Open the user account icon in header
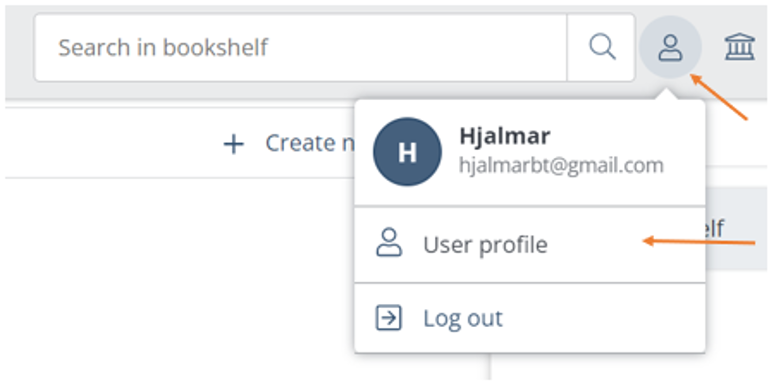The image size is (768, 392). [x=670, y=47]
